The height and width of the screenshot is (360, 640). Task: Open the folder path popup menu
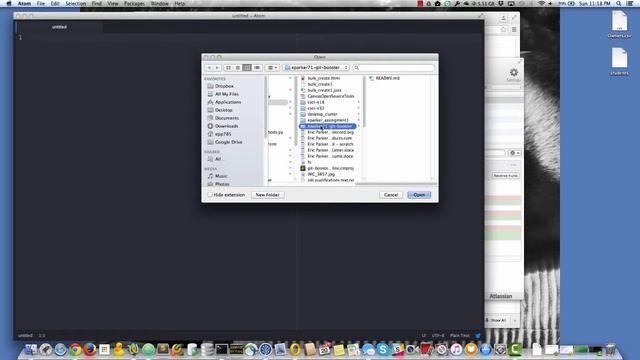click(316, 67)
